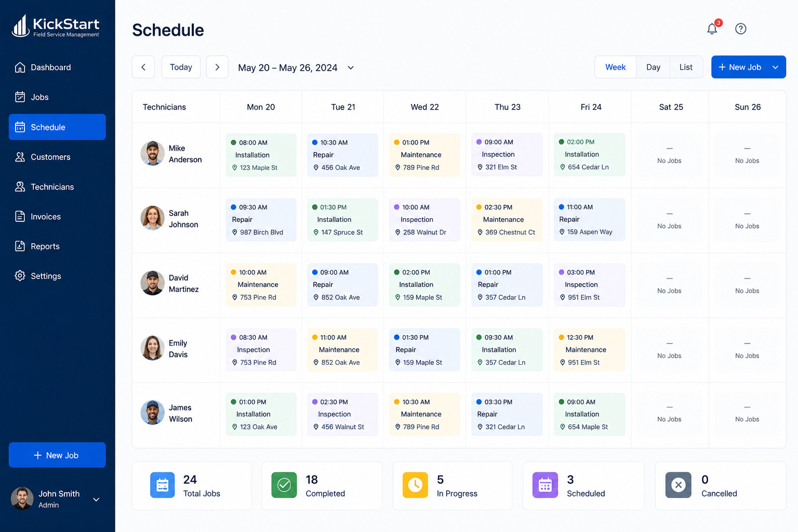Advance to next week arrow
The image size is (798, 532).
(217, 67)
